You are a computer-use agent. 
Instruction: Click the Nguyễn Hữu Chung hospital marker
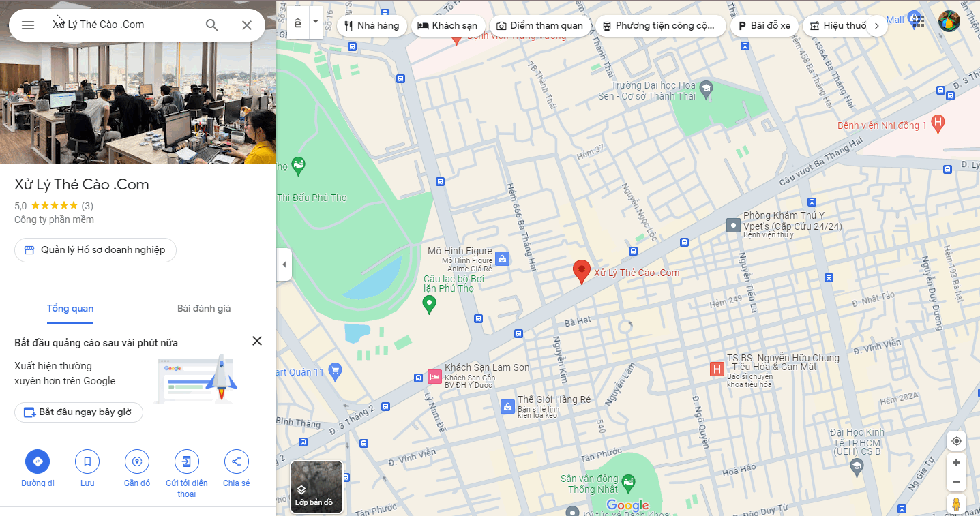[716, 369]
